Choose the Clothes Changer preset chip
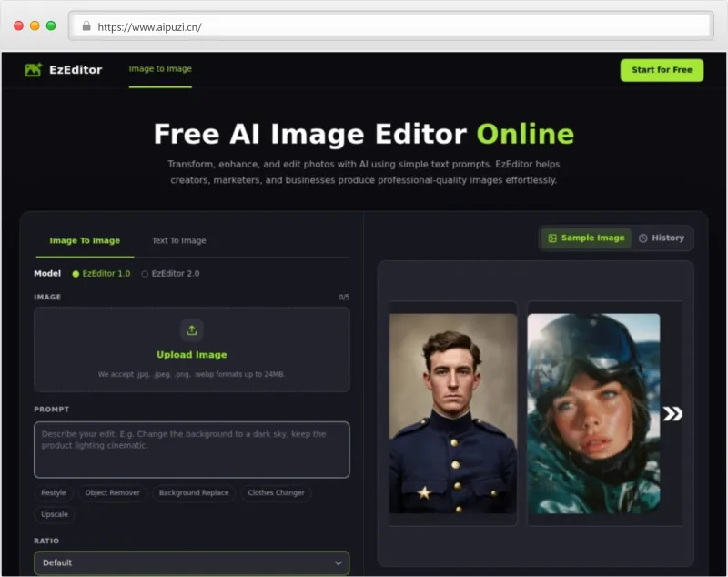 pyautogui.click(x=277, y=493)
